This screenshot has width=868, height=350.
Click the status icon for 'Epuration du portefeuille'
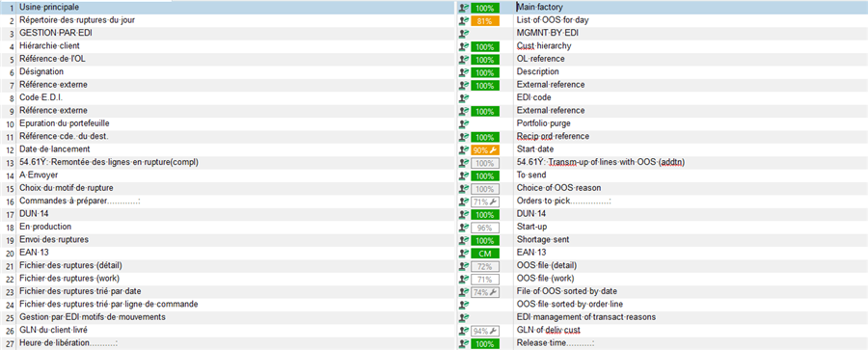click(464, 124)
